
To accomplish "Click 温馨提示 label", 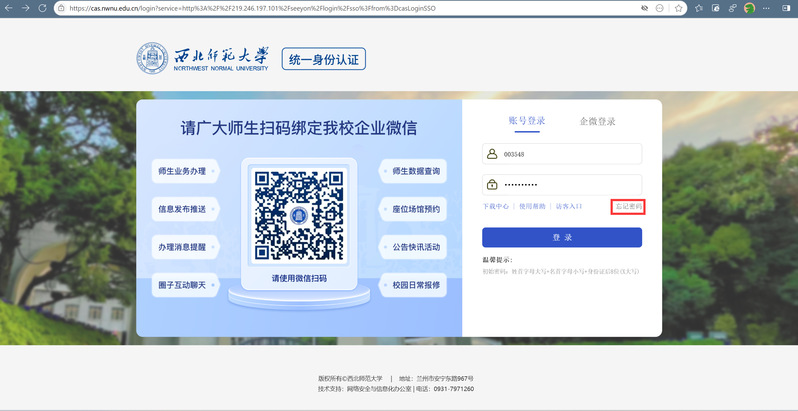I will 497,260.
